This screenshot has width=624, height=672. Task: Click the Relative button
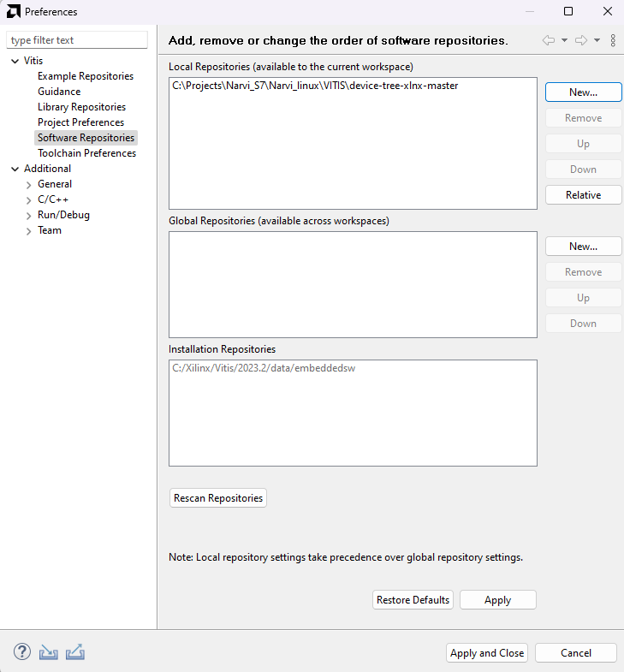(583, 195)
